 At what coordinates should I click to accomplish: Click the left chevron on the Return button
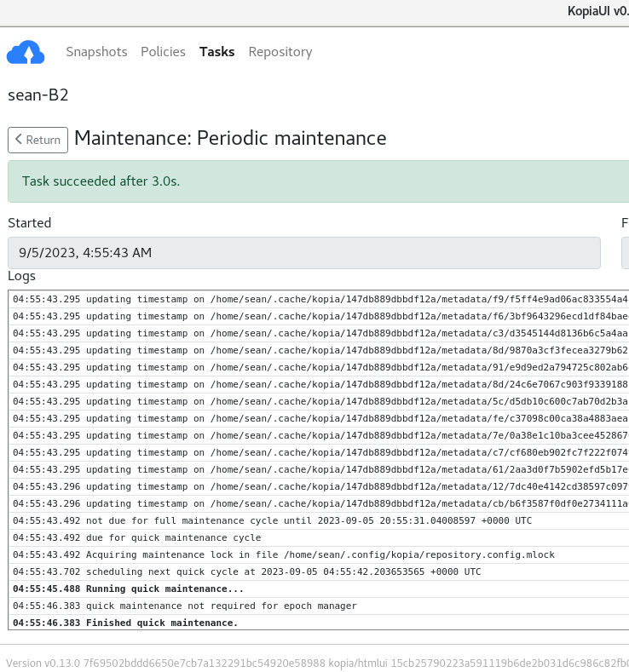19,139
